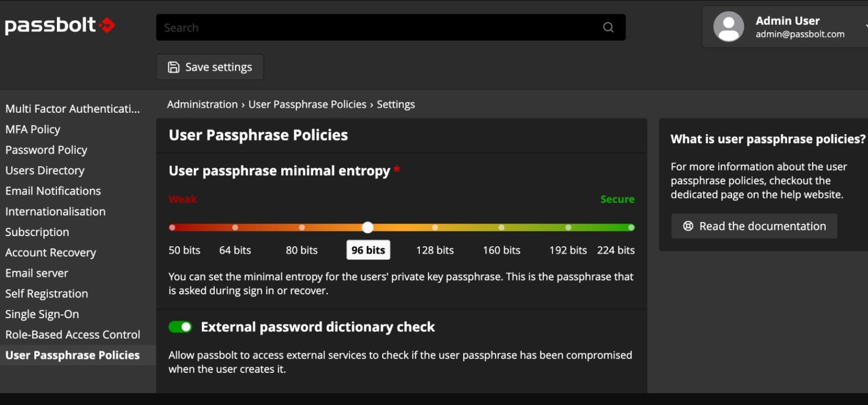Select Role-Based Access Control

(x=72, y=334)
